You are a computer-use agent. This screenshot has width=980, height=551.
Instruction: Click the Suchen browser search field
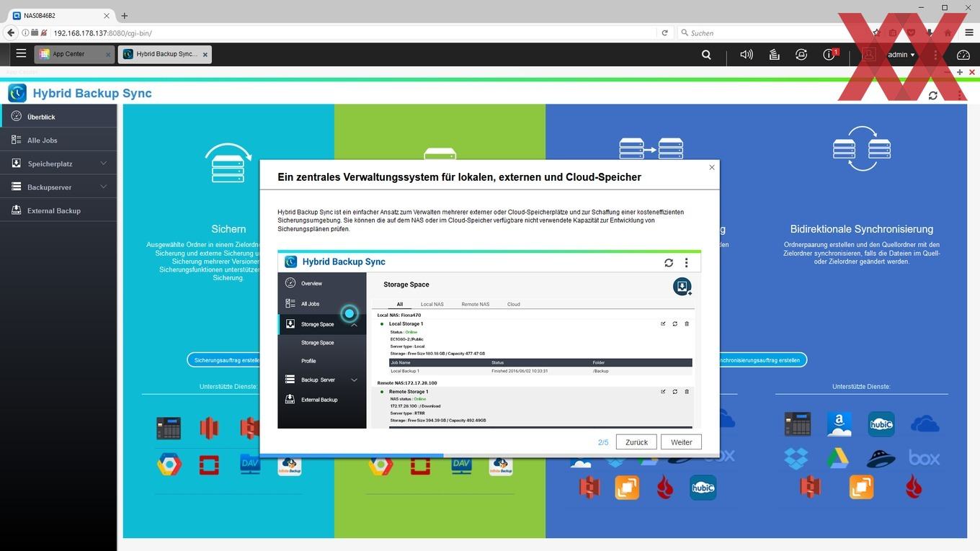[771, 32]
